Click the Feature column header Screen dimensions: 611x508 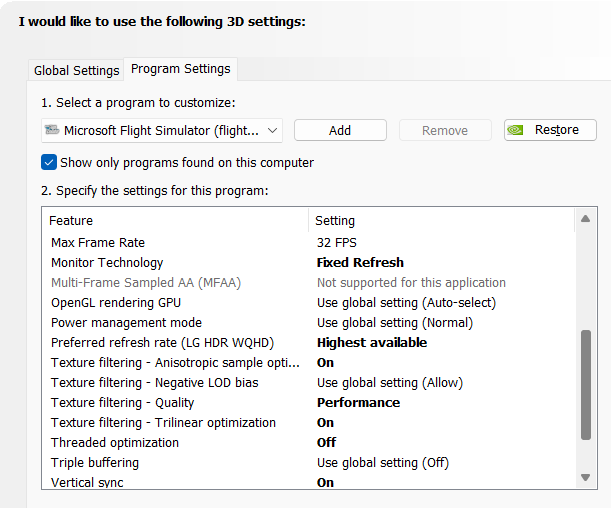tap(175, 220)
